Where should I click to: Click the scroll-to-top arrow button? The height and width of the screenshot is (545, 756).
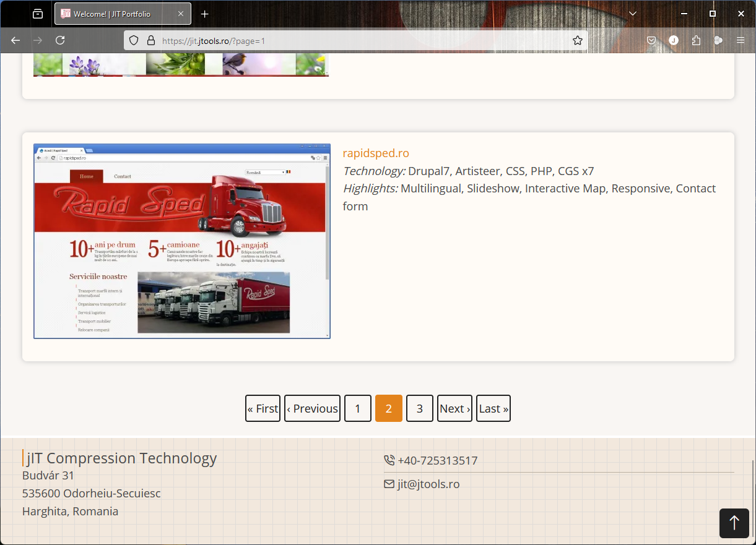[x=734, y=523]
